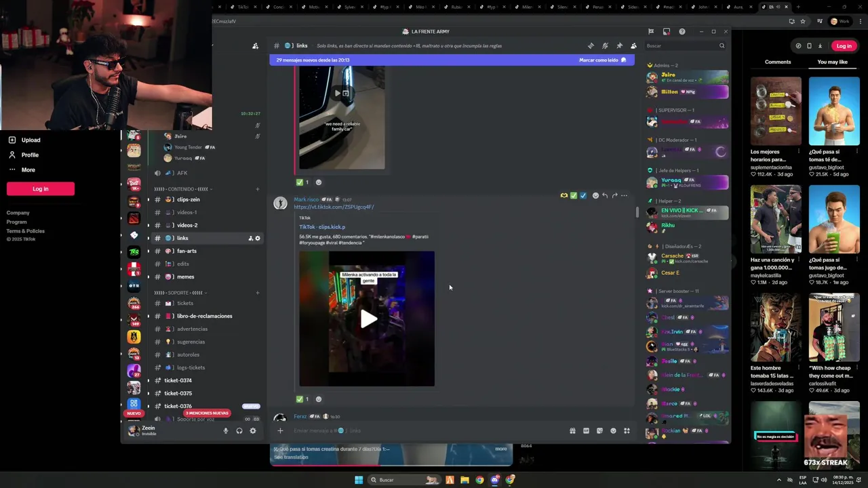Open apps launcher icon in message bar

(x=627, y=430)
